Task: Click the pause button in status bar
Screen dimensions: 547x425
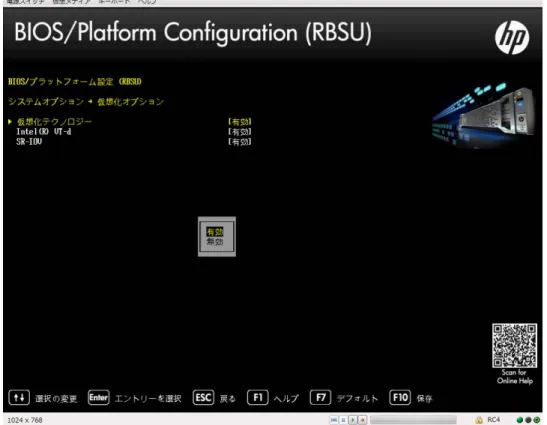Action: pos(343,420)
